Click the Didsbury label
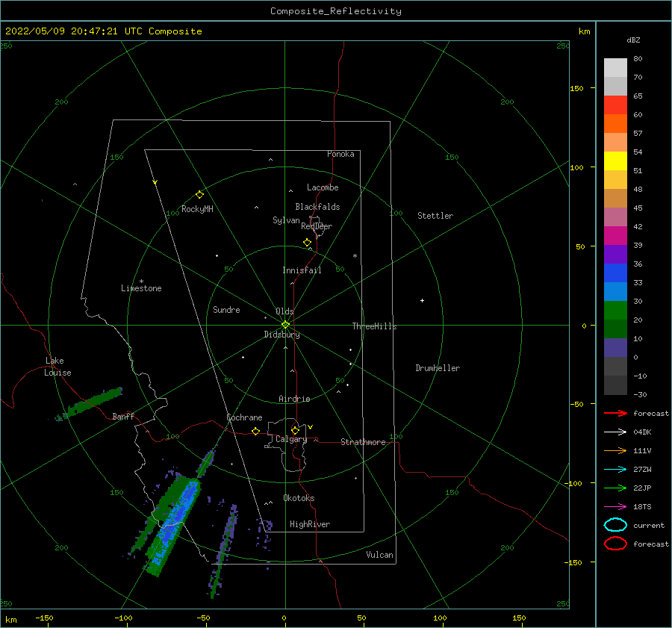The height and width of the screenshot is (628, 672). point(282,335)
